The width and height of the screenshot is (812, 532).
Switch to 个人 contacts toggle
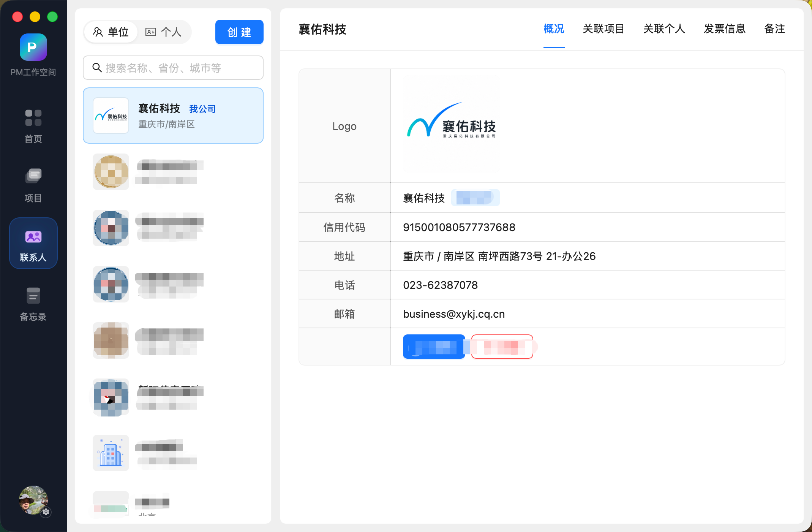pos(163,32)
